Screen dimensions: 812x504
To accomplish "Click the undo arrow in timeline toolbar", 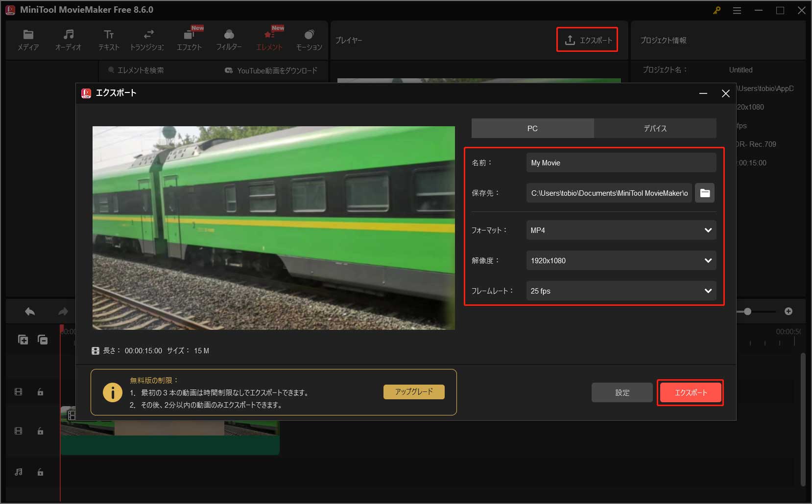I will [x=30, y=311].
